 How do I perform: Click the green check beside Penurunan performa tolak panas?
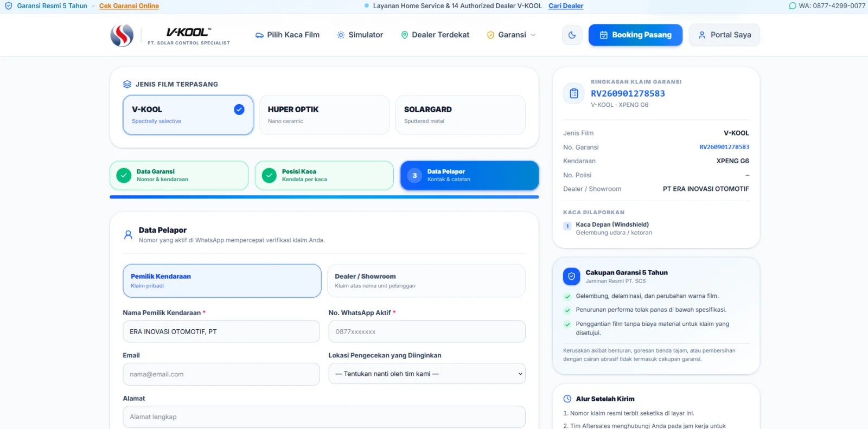click(x=567, y=310)
